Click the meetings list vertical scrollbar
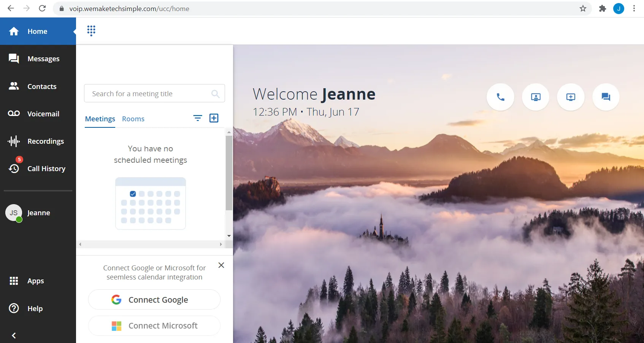Viewport: 644px width, 343px height. [229, 173]
